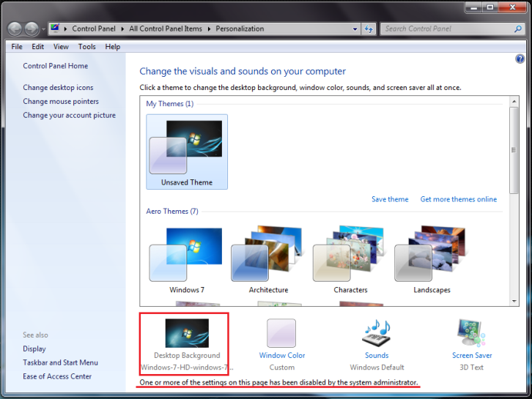
Task: Select the Windows 7 Aero theme
Action: pos(187,261)
